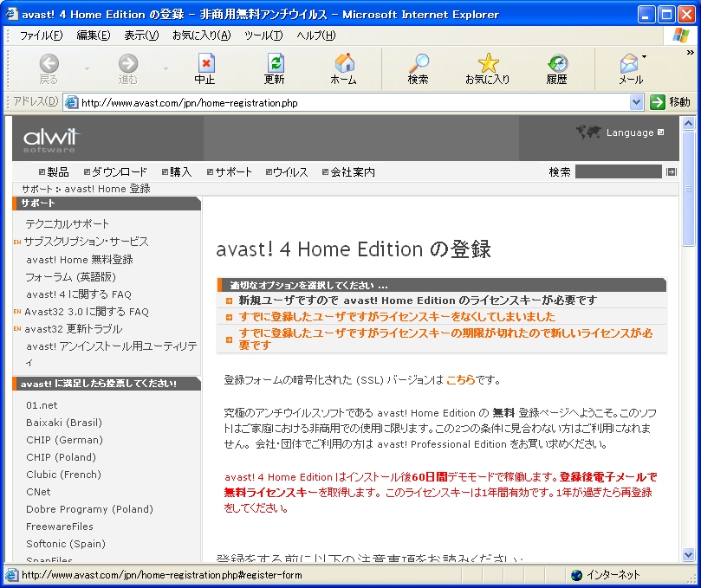Select new user license key option

tap(418, 300)
